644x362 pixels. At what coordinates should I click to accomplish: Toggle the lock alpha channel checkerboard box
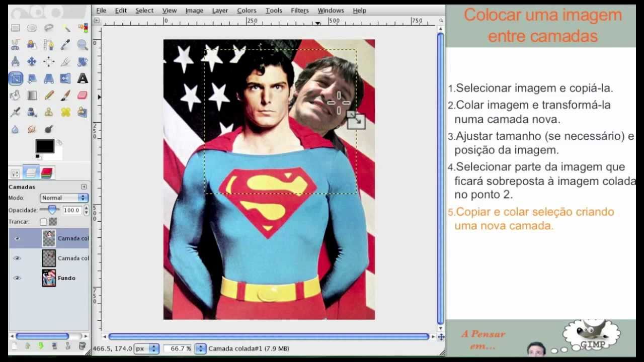[53, 222]
